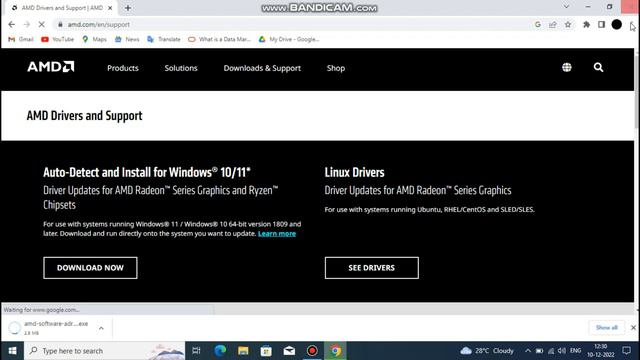Show all downloads
The image size is (640, 360).
(607, 328)
